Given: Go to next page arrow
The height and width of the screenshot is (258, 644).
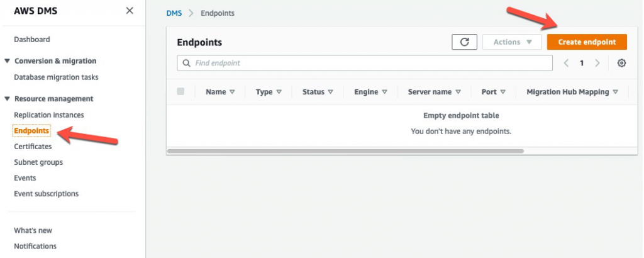Looking at the screenshot, I should coord(597,64).
